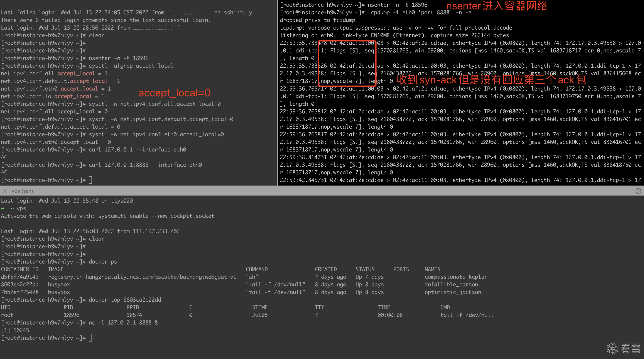Click the tcpdump -i eth0 command line

click(x=419, y=13)
